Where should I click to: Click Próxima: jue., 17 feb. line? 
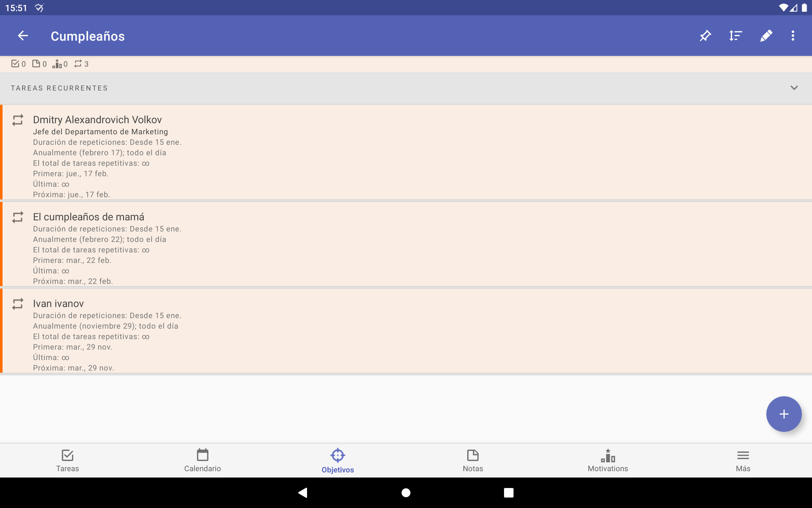point(71,195)
